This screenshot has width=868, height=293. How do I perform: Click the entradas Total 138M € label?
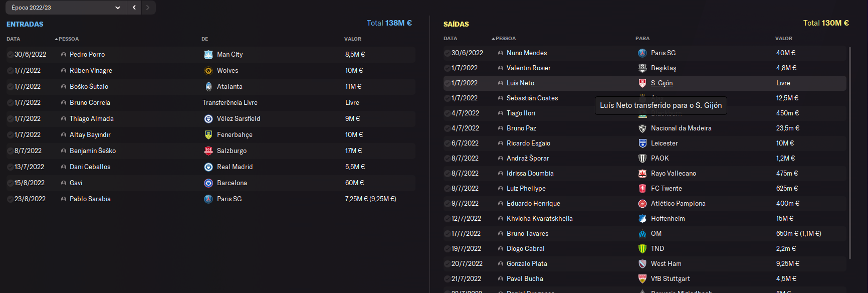point(389,23)
